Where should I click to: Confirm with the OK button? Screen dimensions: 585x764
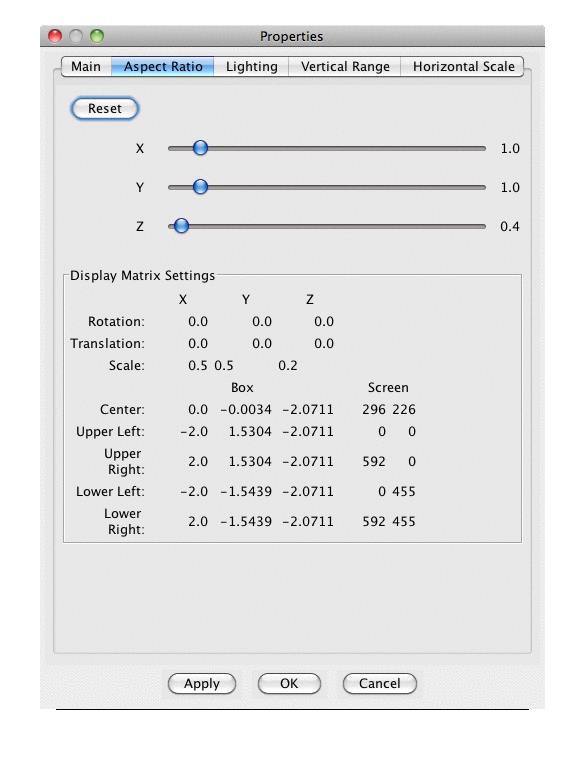tap(289, 684)
